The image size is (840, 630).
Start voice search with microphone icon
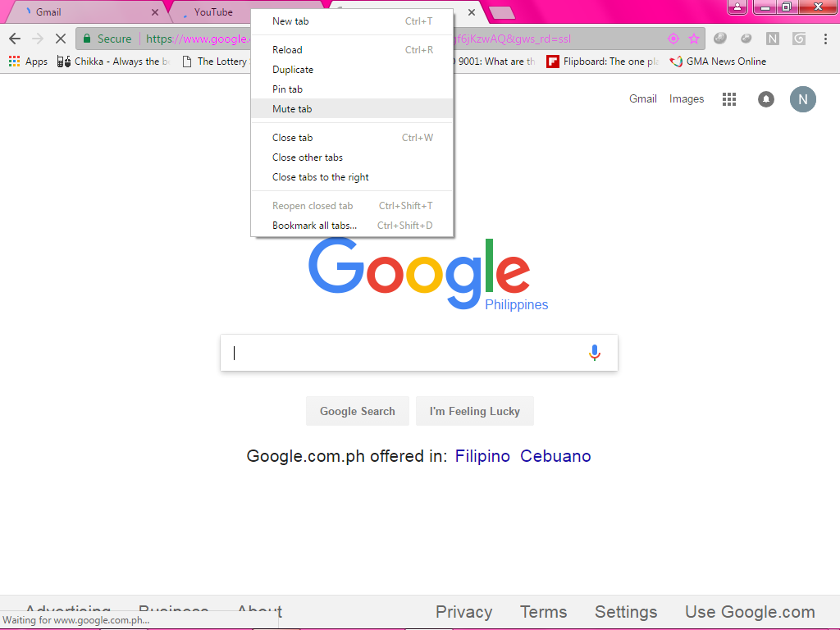[x=594, y=353]
